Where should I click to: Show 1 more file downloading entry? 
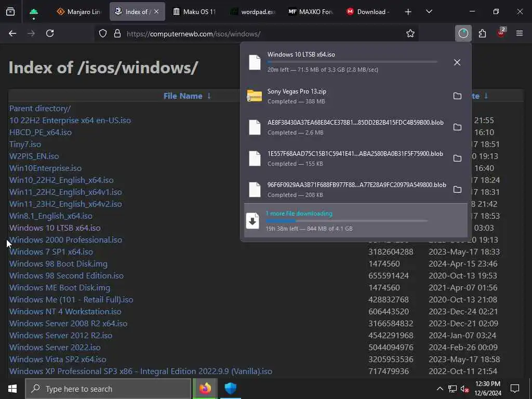pos(355,220)
